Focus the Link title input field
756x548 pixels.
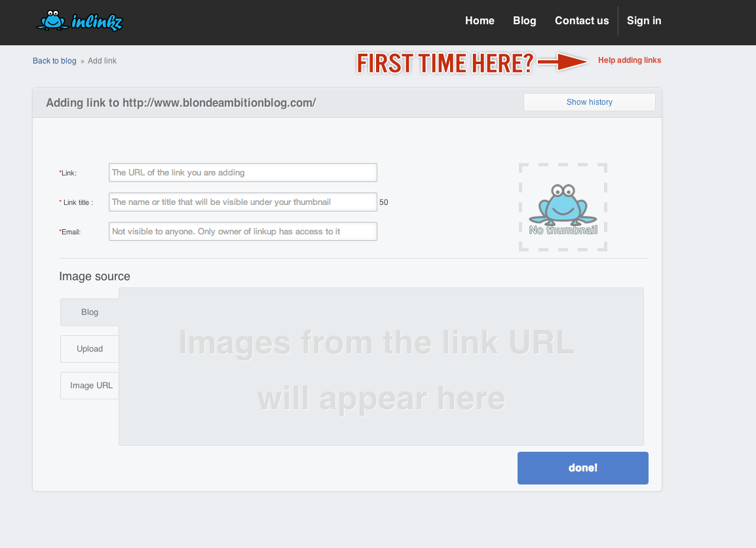(x=242, y=202)
